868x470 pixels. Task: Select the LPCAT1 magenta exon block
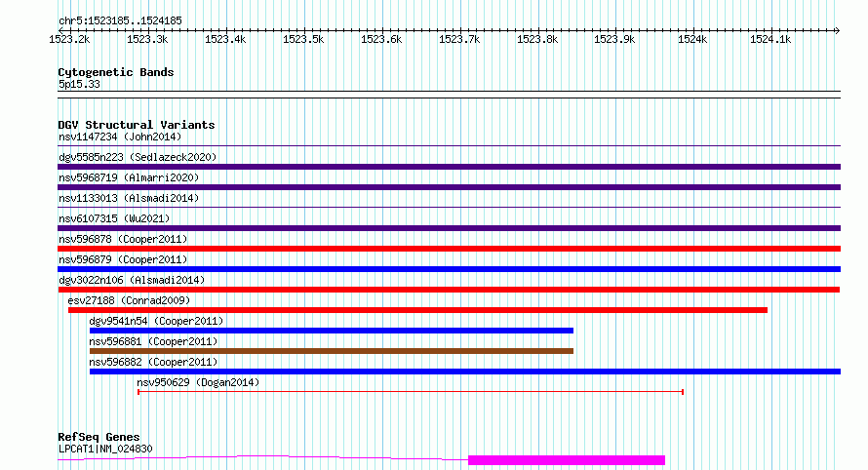(x=567, y=460)
